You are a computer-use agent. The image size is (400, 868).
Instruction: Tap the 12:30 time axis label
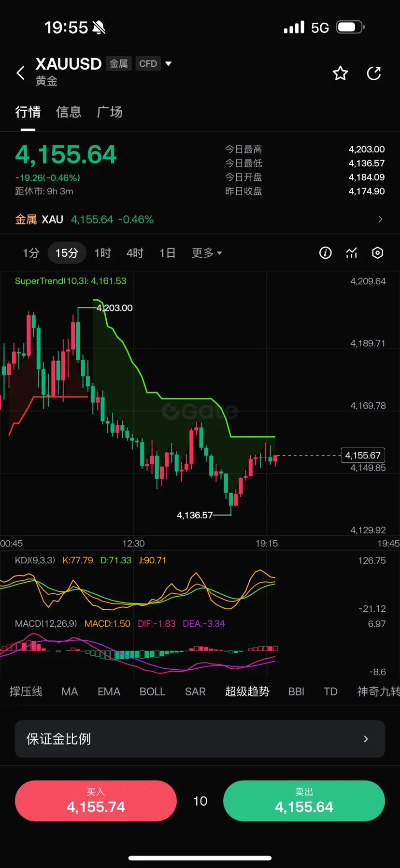coord(133,544)
